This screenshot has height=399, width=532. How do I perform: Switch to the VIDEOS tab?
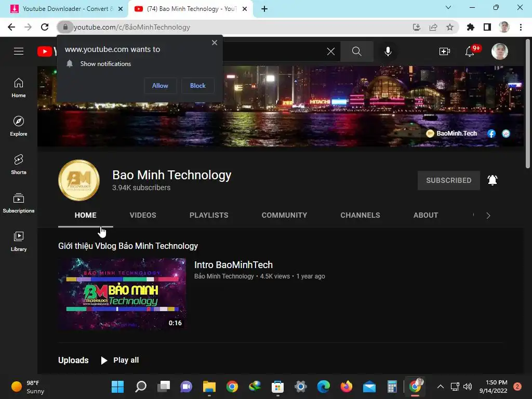pos(143,215)
